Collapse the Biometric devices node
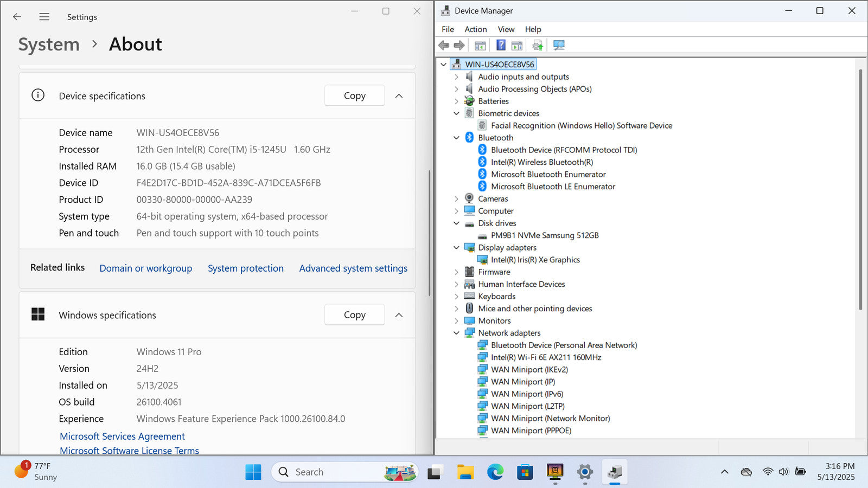868x488 pixels. [456, 113]
